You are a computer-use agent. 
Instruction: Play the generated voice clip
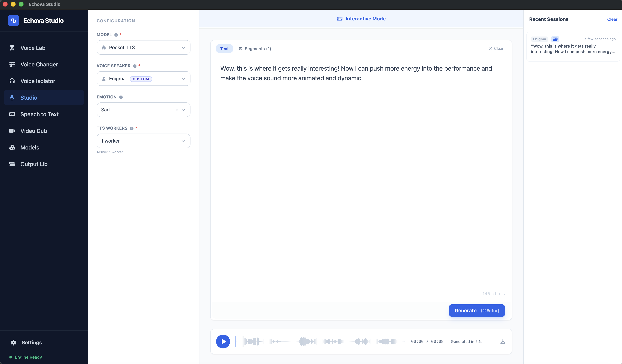pos(223,341)
